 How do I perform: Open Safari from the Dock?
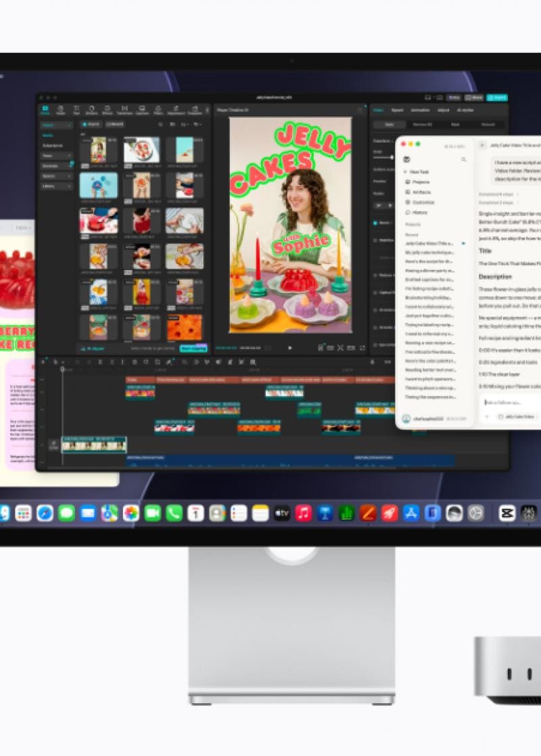click(45, 513)
